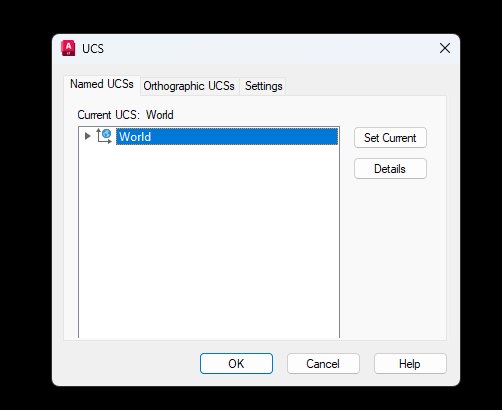Screen dimensions: 502x410
Task: Click the empty area of the UCS list
Action: (209, 242)
